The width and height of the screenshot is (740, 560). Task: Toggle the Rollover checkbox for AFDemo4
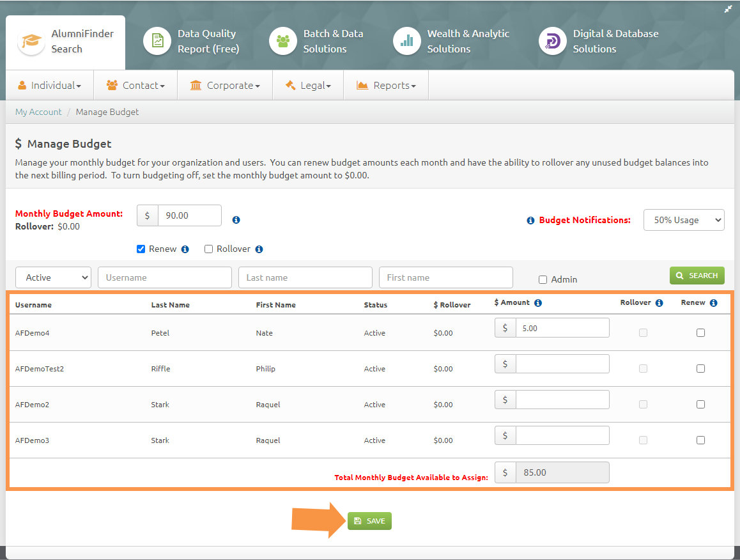click(x=644, y=333)
